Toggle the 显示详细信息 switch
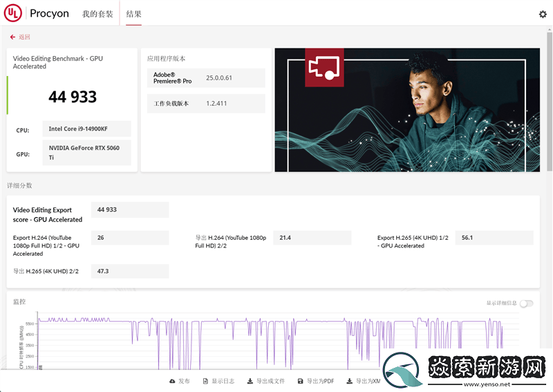The height and width of the screenshot is (392, 553). (x=526, y=304)
